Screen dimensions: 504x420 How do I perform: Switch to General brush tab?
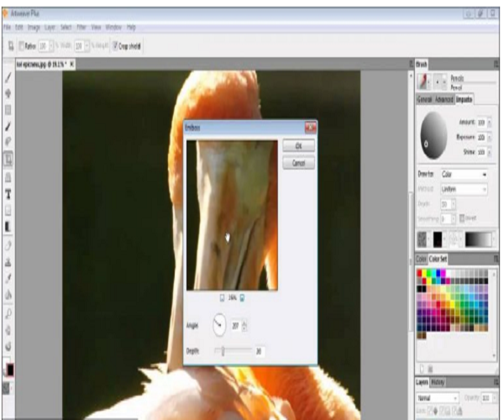424,100
